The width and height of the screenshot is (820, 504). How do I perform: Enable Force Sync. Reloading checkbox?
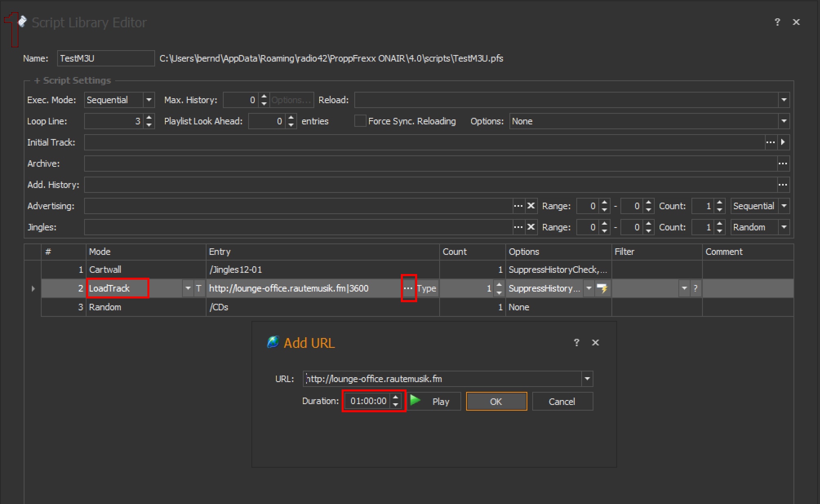[x=360, y=121]
